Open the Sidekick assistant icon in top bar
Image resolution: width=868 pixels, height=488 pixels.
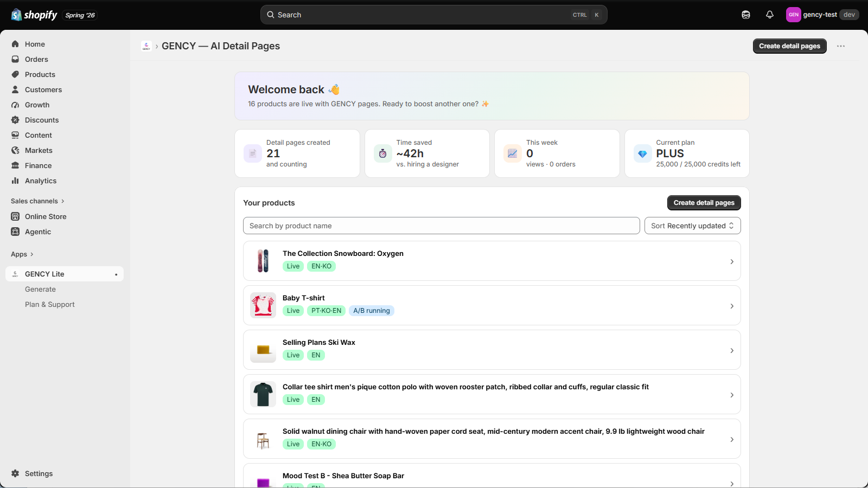coord(746,15)
